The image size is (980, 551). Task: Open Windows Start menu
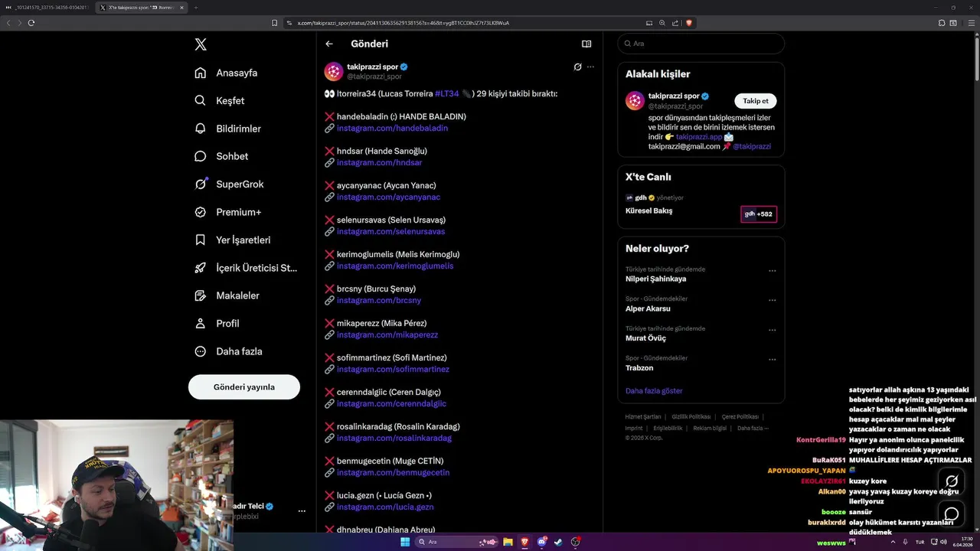coord(405,543)
